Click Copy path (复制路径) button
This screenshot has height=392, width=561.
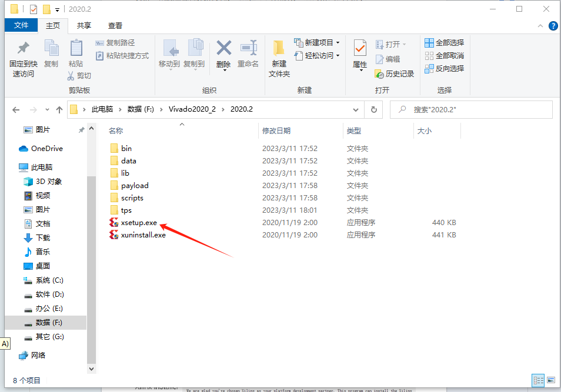[x=115, y=43]
